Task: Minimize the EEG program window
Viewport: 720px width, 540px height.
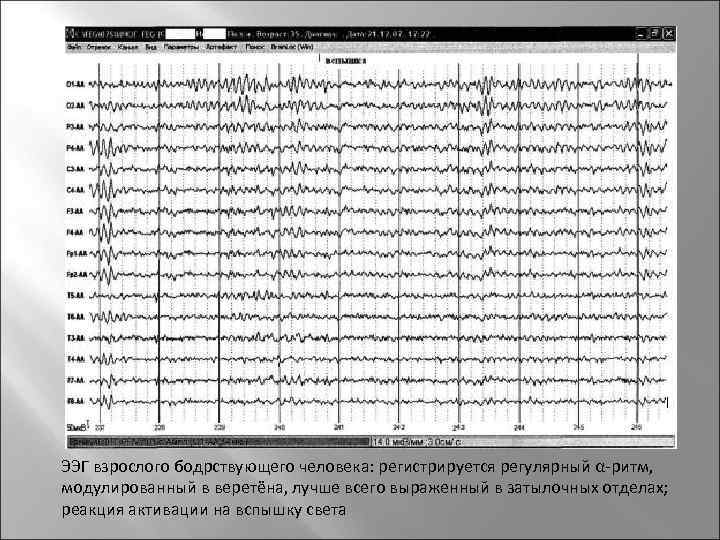Action: coord(641,34)
